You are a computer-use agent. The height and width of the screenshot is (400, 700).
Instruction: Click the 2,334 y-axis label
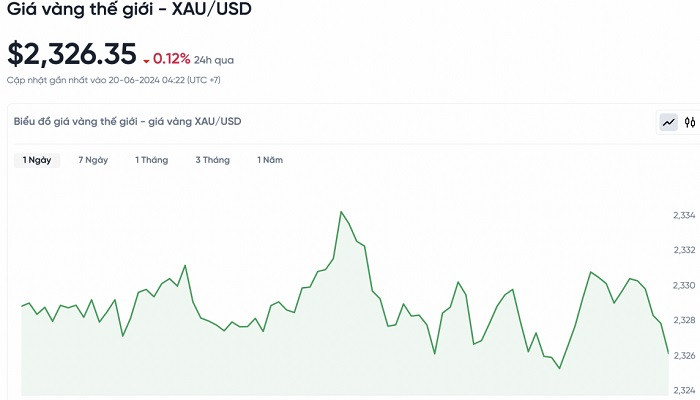[x=683, y=216]
